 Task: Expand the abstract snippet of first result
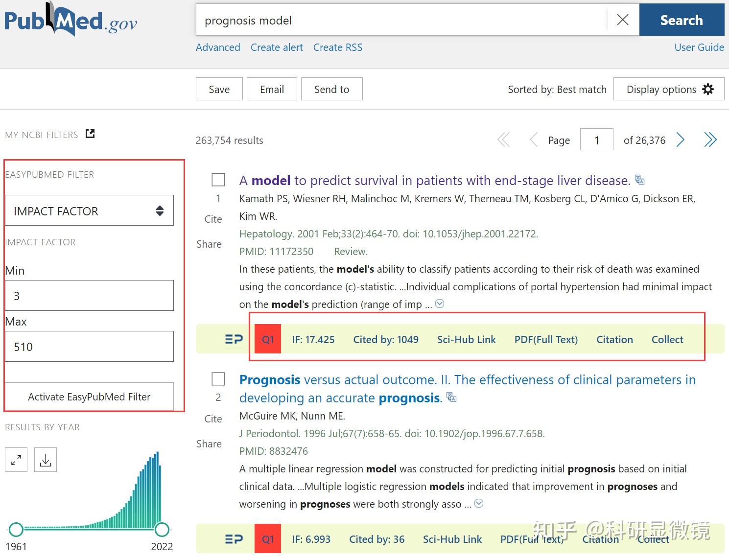[439, 303]
